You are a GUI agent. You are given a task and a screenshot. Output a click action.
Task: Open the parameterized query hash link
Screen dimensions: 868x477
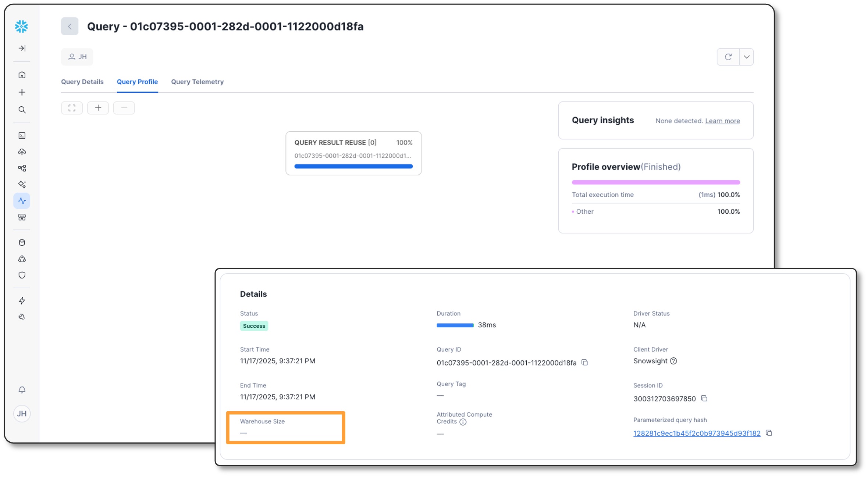[697, 433]
